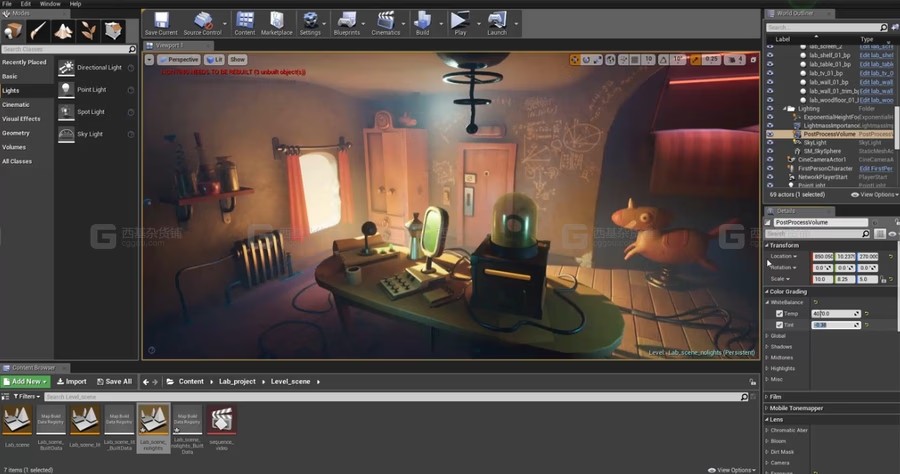Open the Edit menu

[26, 3]
